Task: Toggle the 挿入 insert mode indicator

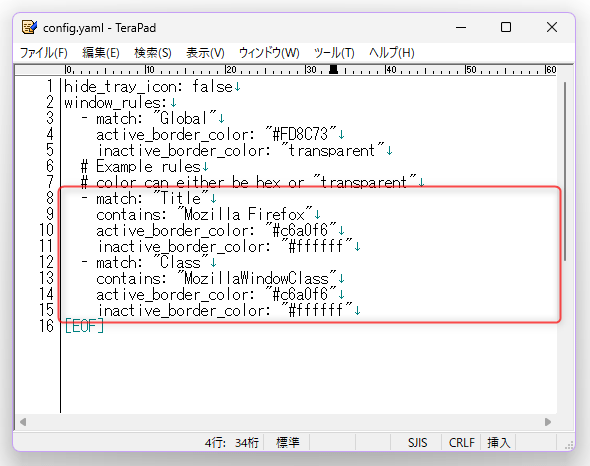Action: pyautogui.click(x=498, y=442)
